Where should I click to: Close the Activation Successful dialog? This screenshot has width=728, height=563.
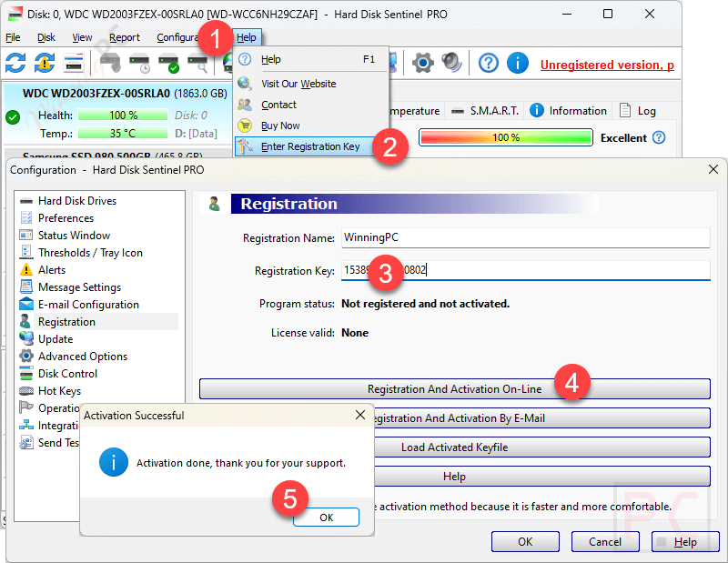pos(360,415)
